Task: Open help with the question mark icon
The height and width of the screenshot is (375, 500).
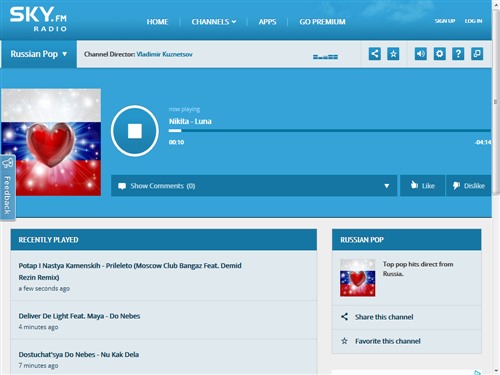Action: 458,54
